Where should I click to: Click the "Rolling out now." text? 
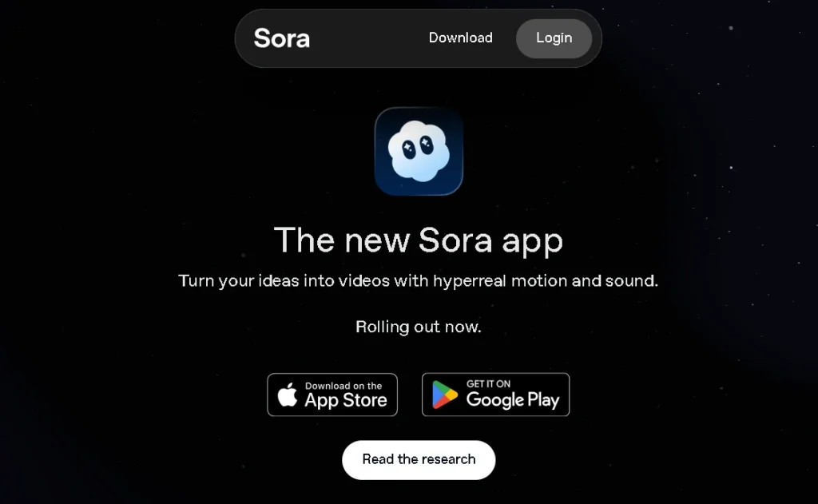(x=419, y=327)
